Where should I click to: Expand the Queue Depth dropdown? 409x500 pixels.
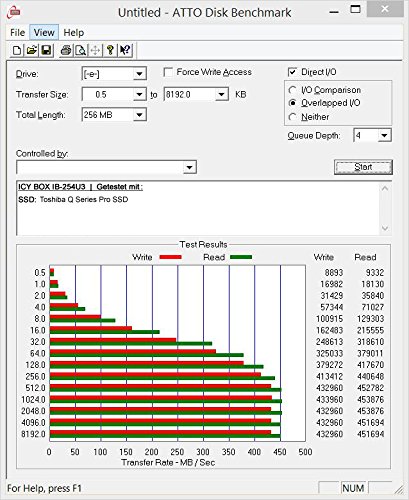click(x=384, y=136)
